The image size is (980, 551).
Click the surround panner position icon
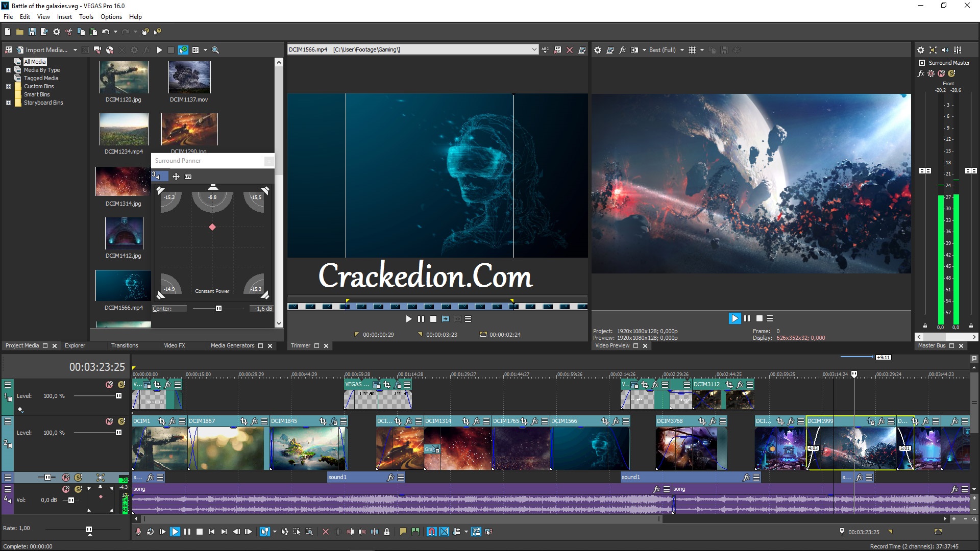213,228
